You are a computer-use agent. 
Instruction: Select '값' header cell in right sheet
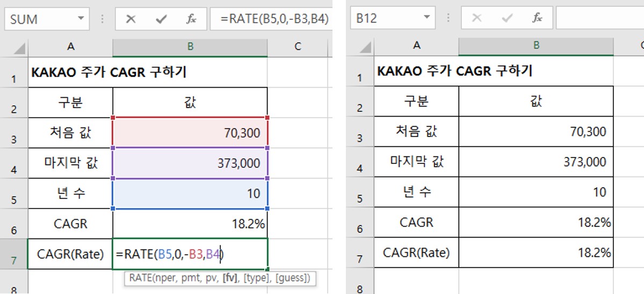pyautogui.click(x=536, y=102)
